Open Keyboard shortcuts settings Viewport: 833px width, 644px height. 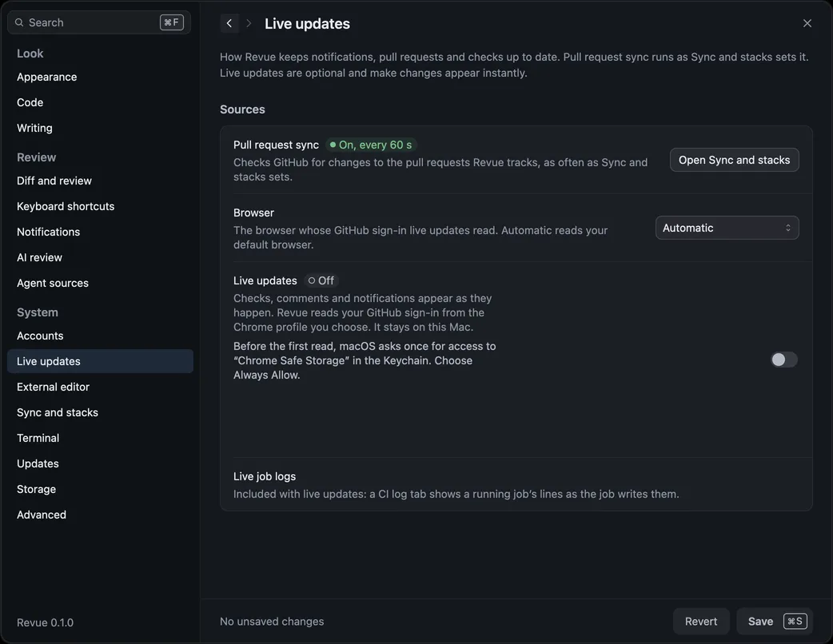[x=100, y=206]
